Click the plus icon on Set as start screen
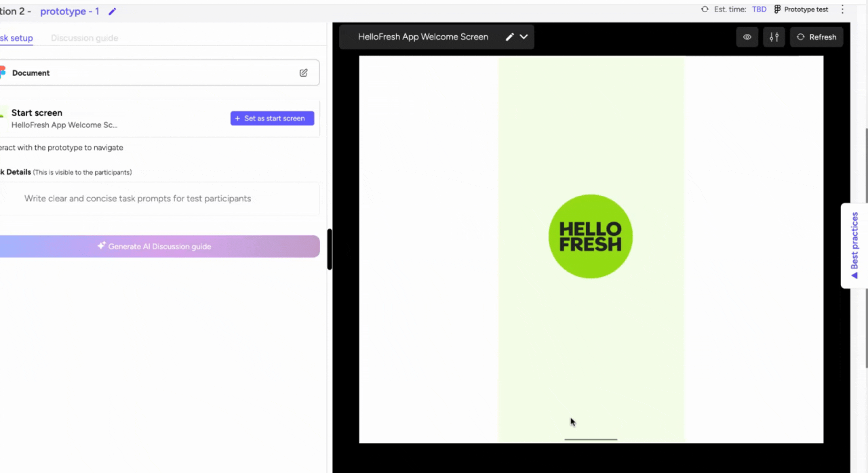Image resolution: width=868 pixels, height=473 pixels. coord(237,118)
